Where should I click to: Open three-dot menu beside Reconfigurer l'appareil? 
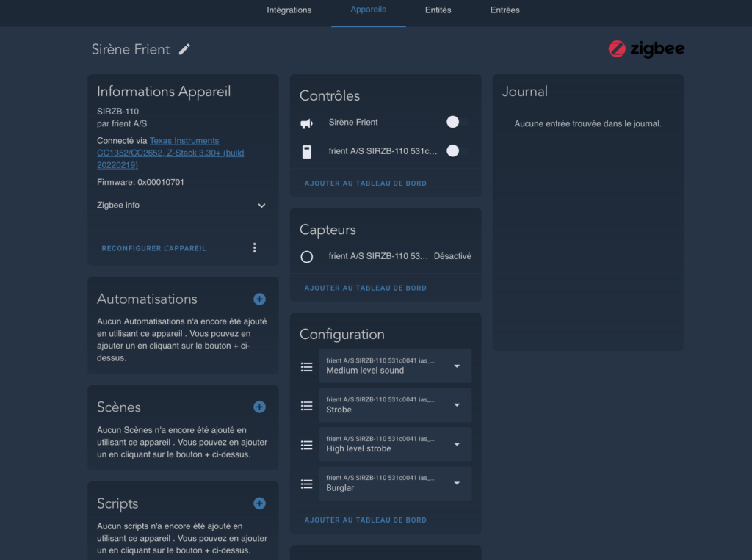pos(255,248)
